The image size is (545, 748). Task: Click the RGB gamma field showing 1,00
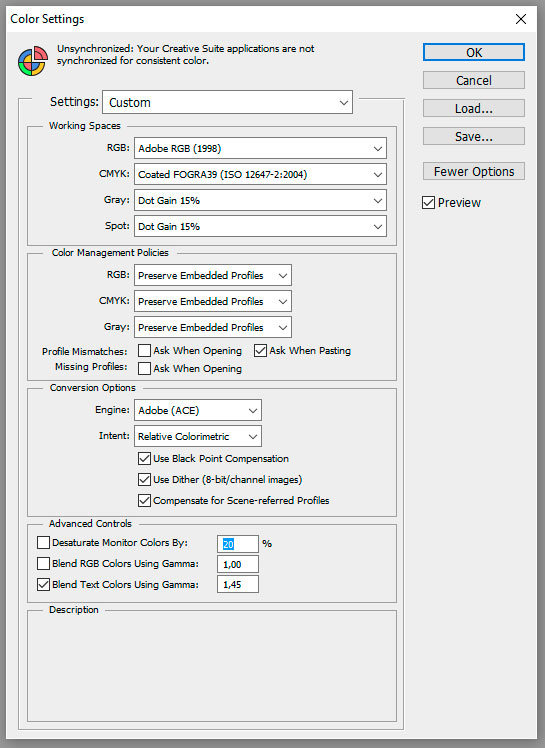pyautogui.click(x=238, y=564)
